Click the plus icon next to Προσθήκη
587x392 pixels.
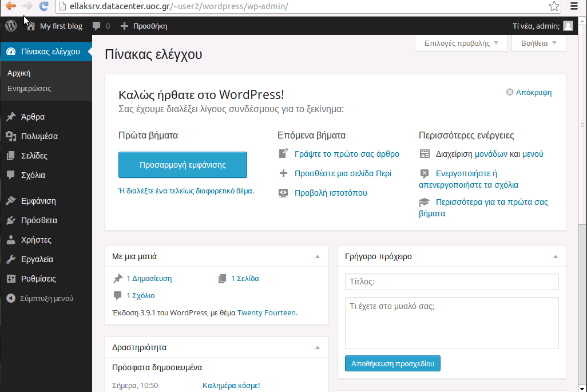click(124, 26)
